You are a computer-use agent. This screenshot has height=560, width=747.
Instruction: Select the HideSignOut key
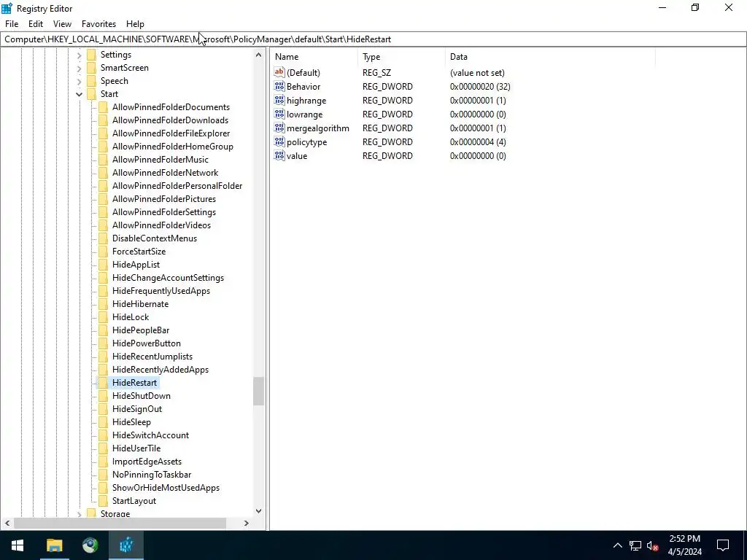pos(137,408)
